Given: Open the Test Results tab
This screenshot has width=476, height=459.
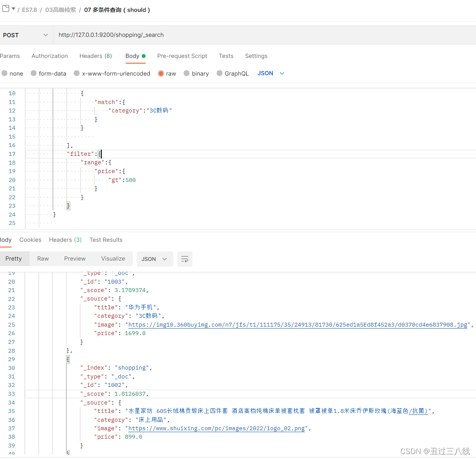Looking at the screenshot, I should coord(106,240).
